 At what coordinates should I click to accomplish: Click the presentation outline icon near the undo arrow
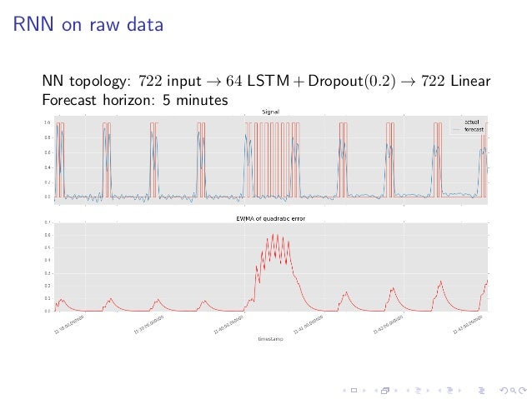point(481,391)
